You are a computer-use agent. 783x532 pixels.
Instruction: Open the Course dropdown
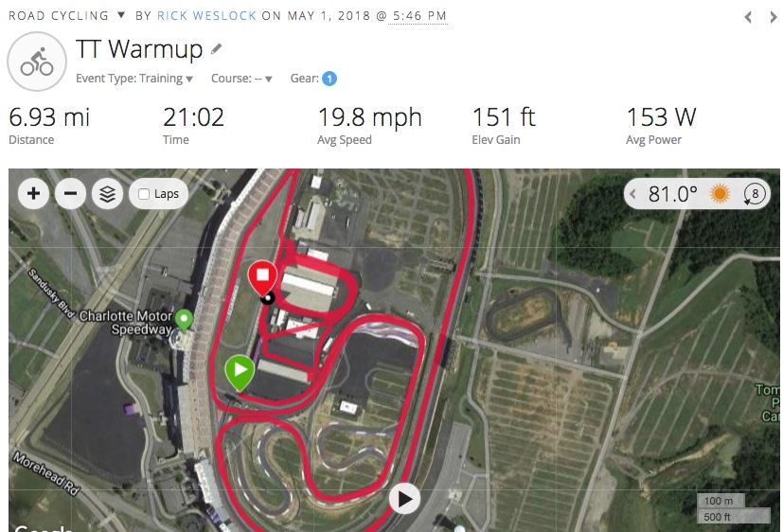(241, 79)
